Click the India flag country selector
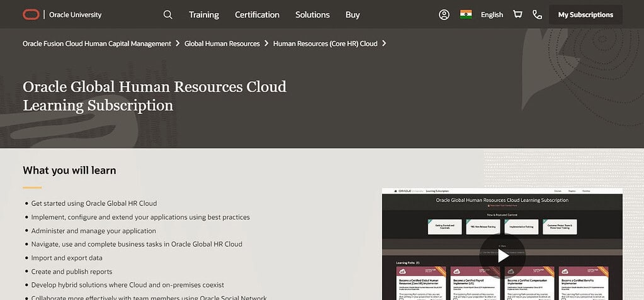The width and height of the screenshot is (644, 300). pos(466,14)
